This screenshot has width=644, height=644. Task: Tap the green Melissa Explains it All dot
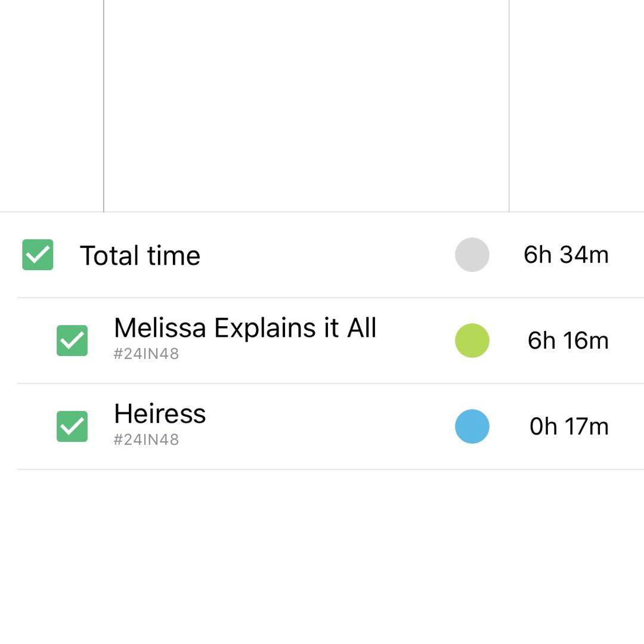click(472, 340)
